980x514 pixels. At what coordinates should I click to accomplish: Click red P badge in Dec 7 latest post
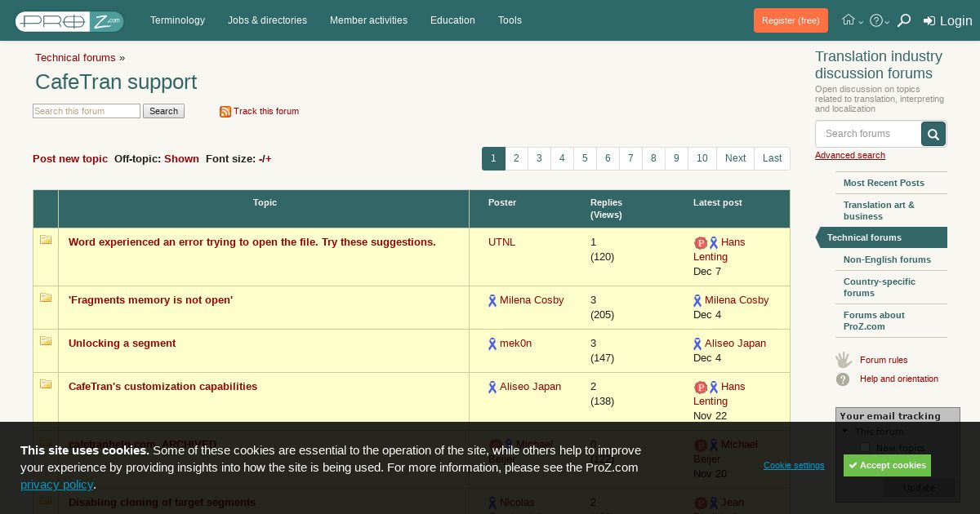(x=701, y=243)
